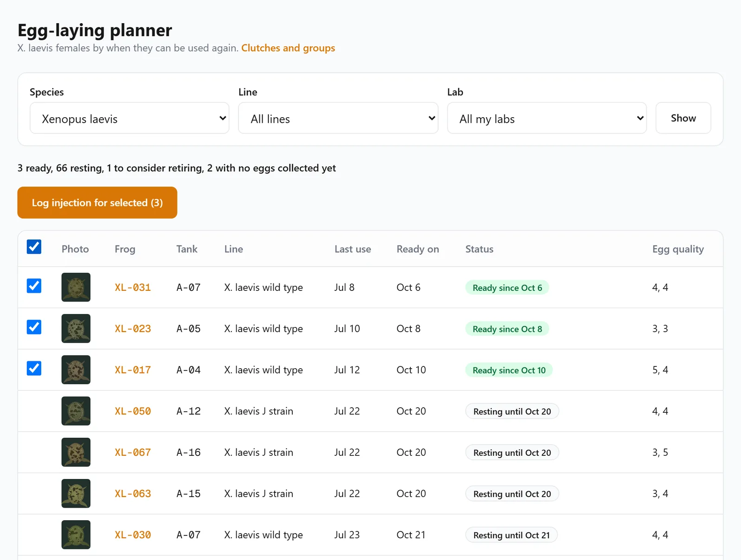The height and width of the screenshot is (560, 741).
Task: Open frog XL-050 link
Action: pos(133,411)
